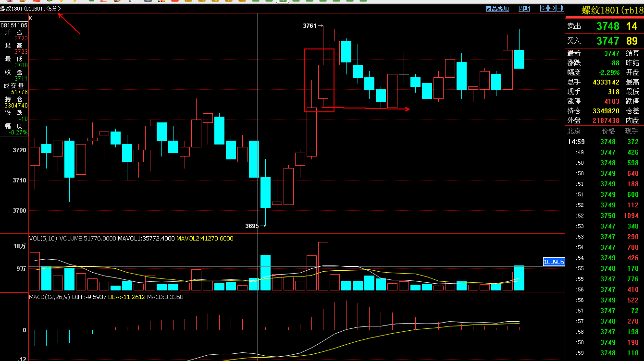Click the 螺纹1801 contract title in quote panel
The image size is (644, 361).
click(611, 11)
